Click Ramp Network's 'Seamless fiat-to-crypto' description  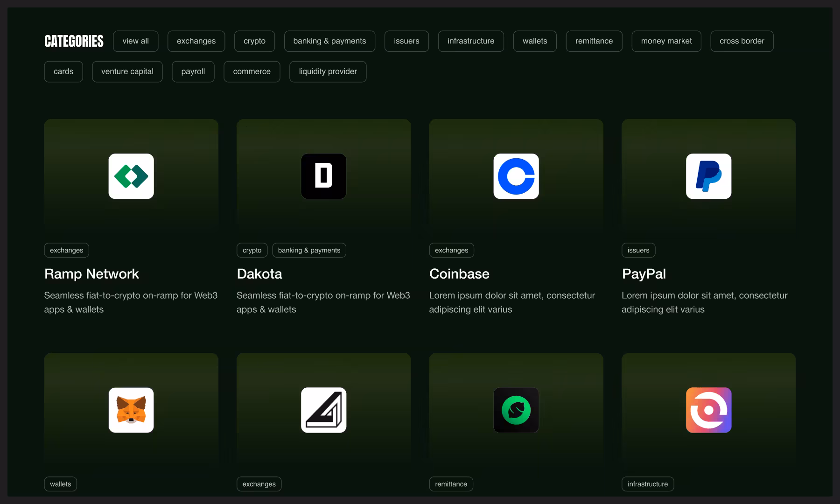(x=131, y=302)
